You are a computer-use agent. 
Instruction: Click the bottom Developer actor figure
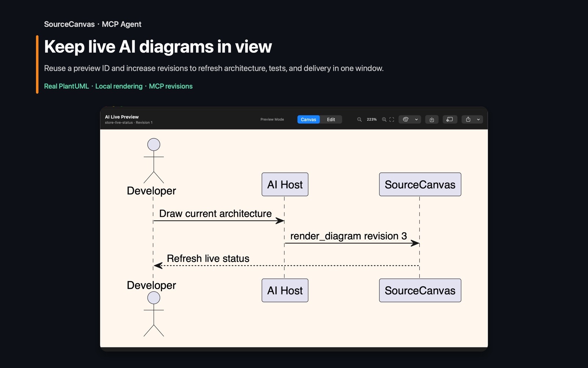(x=154, y=314)
